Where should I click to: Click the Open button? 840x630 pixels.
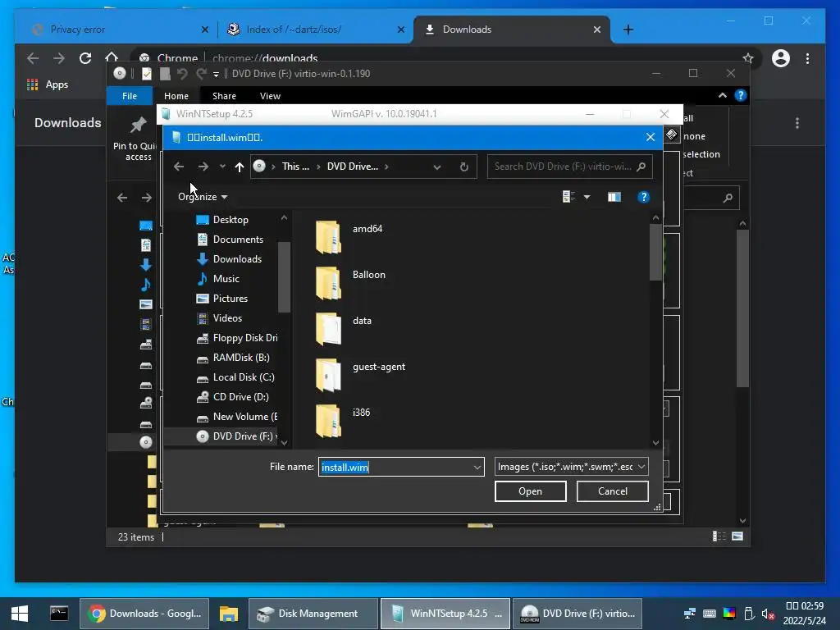pyautogui.click(x=531, y=491)
